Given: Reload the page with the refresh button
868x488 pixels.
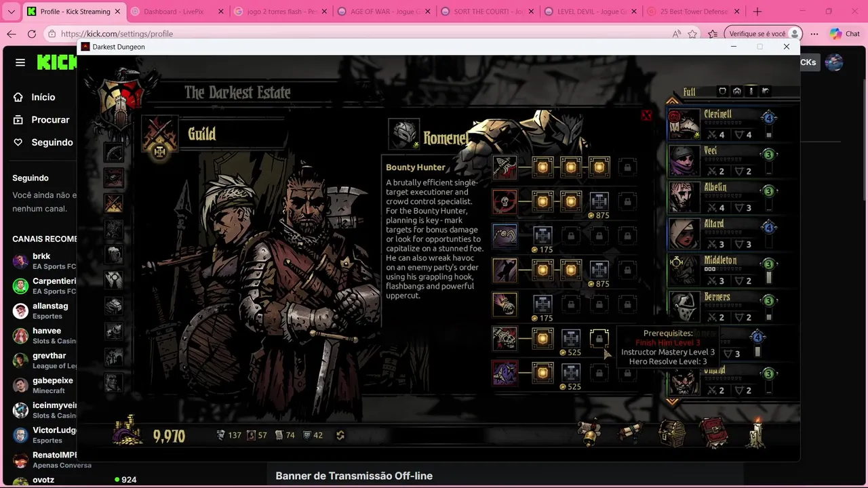Looking at the screenshot, I should (32, 34).
